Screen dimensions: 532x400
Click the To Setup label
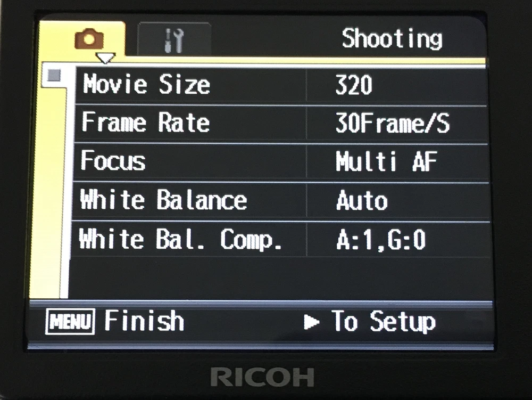pyautogui.click(x=384, y=321)
